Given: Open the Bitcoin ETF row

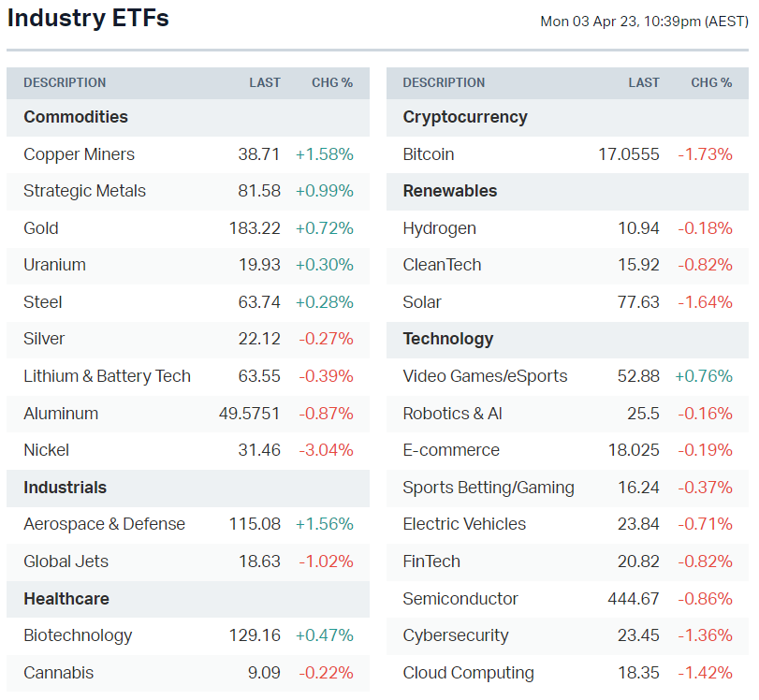Looking at the screenshot, I should [429, 154].
